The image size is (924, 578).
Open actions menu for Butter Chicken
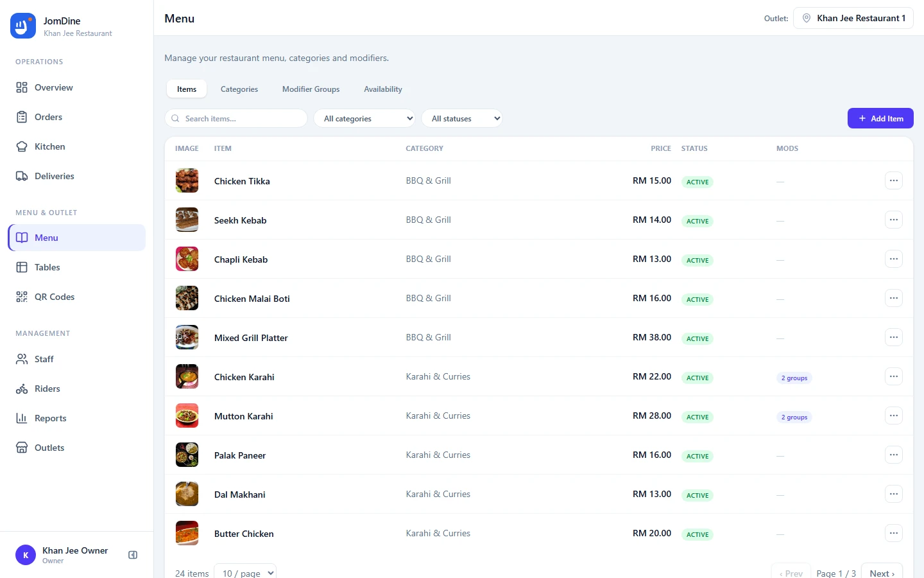tap(894, 533)
